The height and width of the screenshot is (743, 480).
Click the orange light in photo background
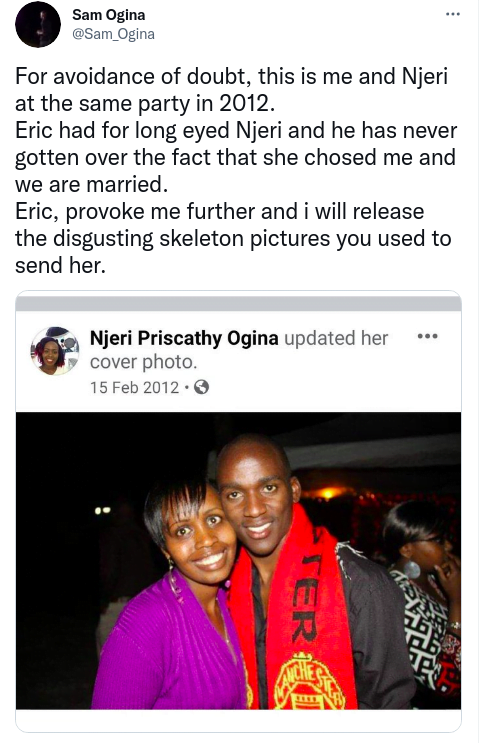tap(326, 494)
